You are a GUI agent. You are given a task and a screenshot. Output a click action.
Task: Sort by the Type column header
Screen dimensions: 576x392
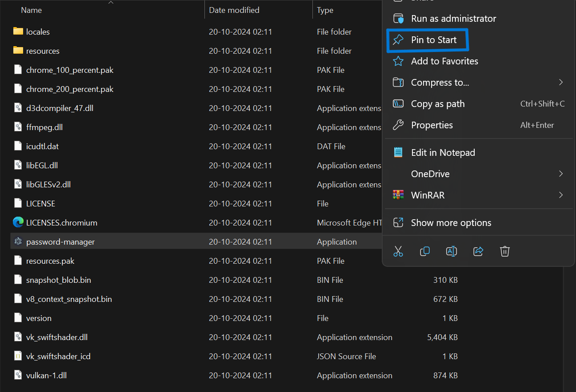point(325,10)
